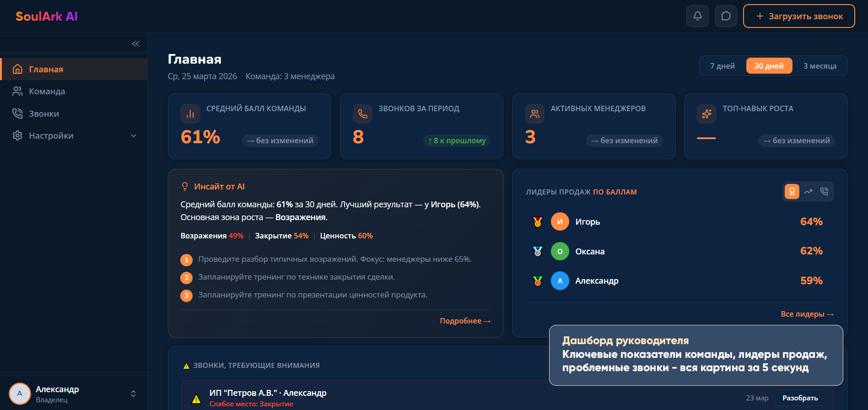Click Оксана's 62% score
Viewport: 868px width, 410px height.
coord(811,251)
